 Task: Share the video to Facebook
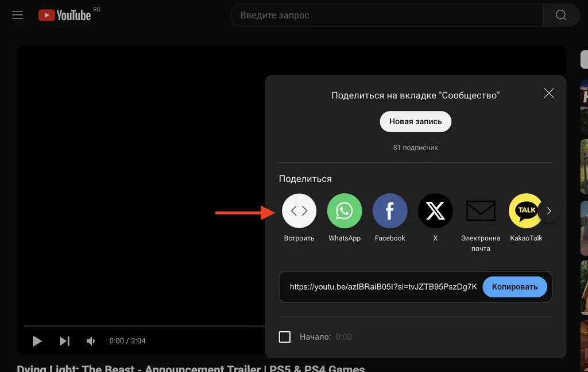[390, 210]
